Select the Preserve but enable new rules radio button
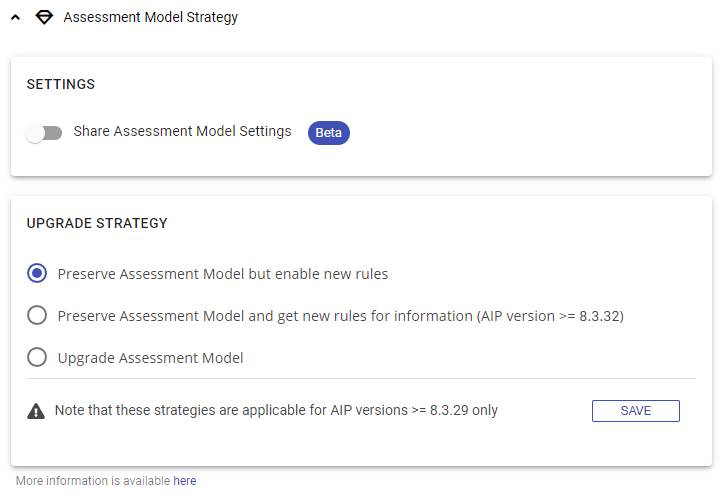726x495 pixels. tap(37, 273)
